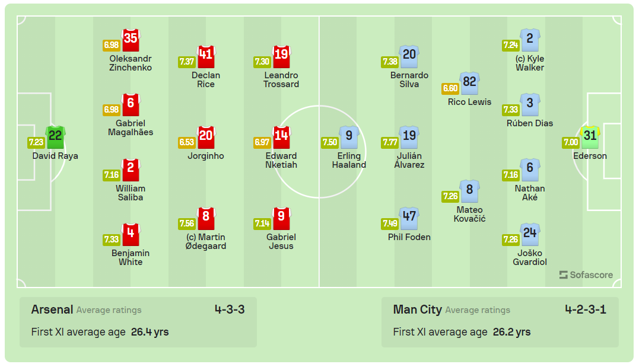Click the Bernardo Silva name label
This screenshot has width=636, height=364.
click(409, 79)
